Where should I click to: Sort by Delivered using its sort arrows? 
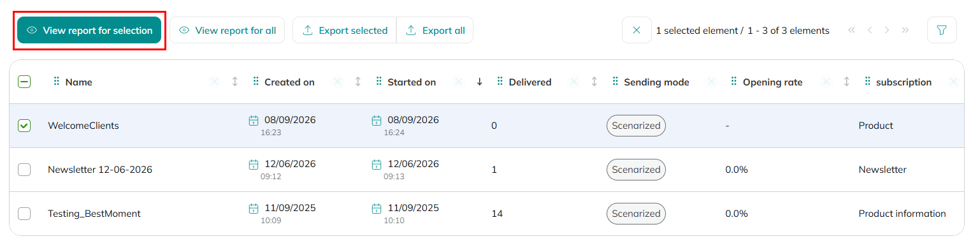tap(594, 82)
